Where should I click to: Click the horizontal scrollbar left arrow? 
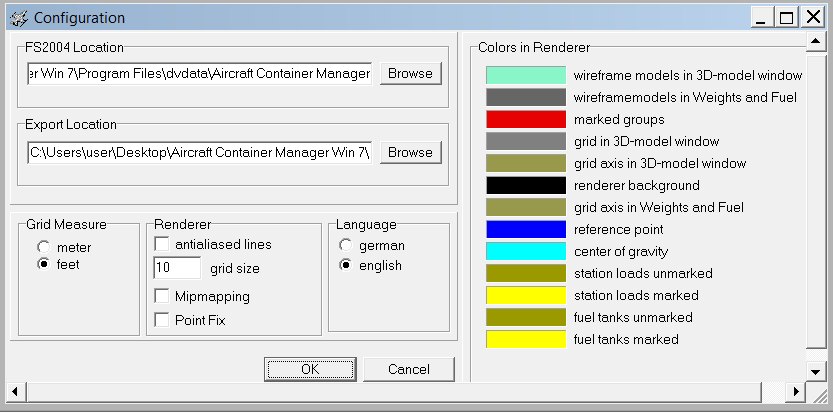[14, 392]
